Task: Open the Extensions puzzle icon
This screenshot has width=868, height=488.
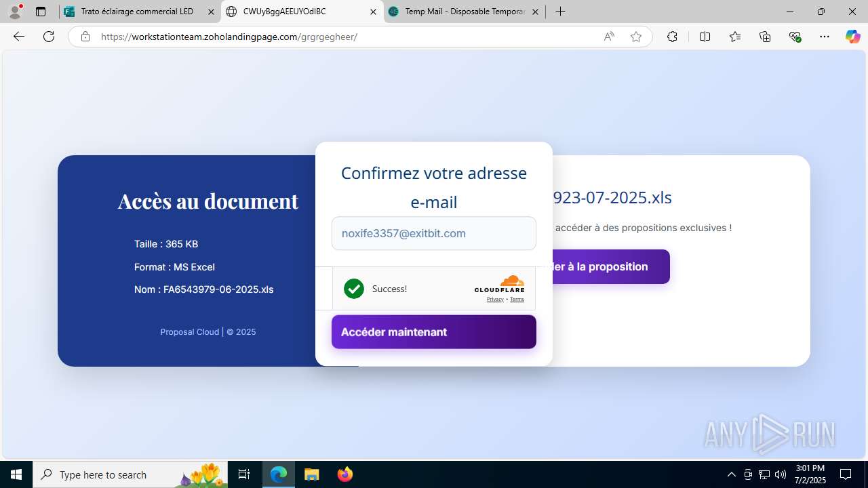Action: click(x=672, y=37)
